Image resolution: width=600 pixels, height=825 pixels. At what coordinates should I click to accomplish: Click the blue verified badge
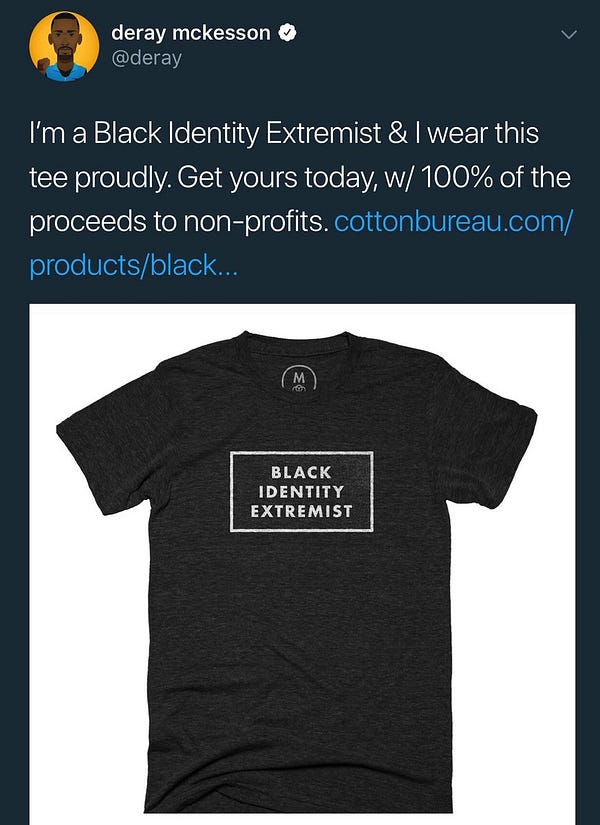coord(286,33)
